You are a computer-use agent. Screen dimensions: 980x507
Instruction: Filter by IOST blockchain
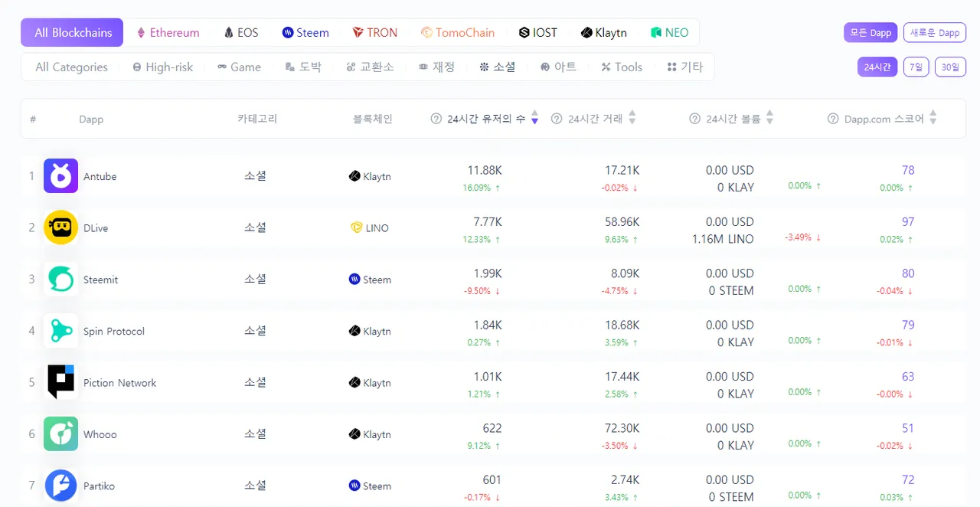[x=537, y=32]
